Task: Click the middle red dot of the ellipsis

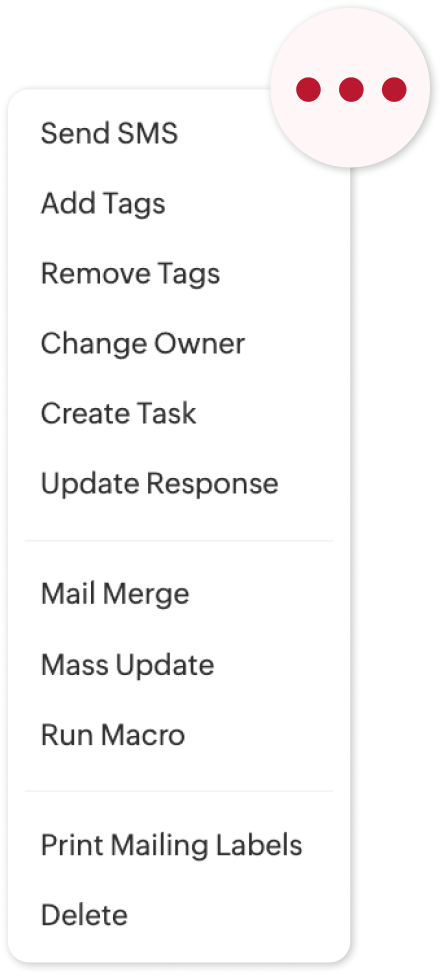Action: tap(351, 90)
